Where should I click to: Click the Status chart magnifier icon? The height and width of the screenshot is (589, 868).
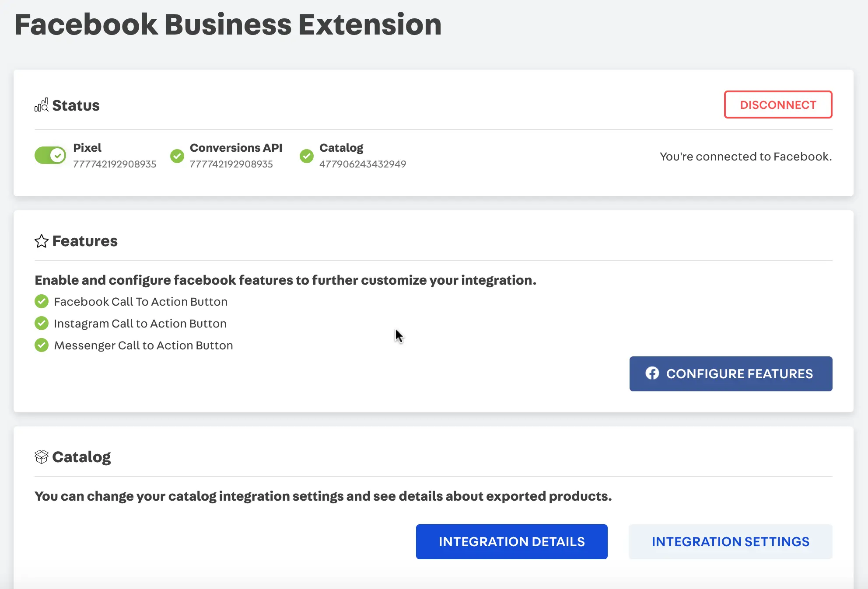[x=42, y=105]
